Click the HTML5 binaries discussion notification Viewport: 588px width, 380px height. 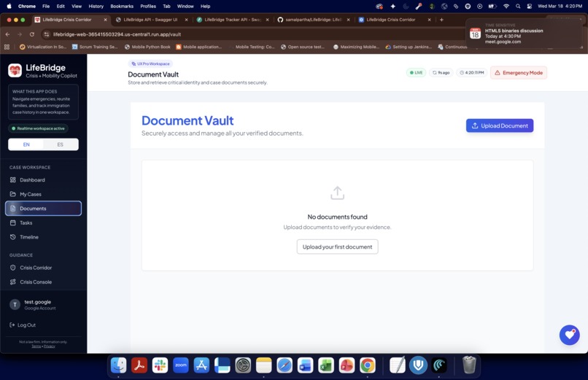525,34
